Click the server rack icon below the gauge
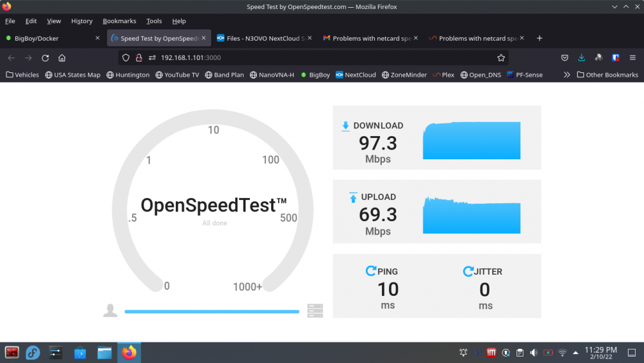The height and width of the screenshot is (363, 644). [x=315, y=310]
